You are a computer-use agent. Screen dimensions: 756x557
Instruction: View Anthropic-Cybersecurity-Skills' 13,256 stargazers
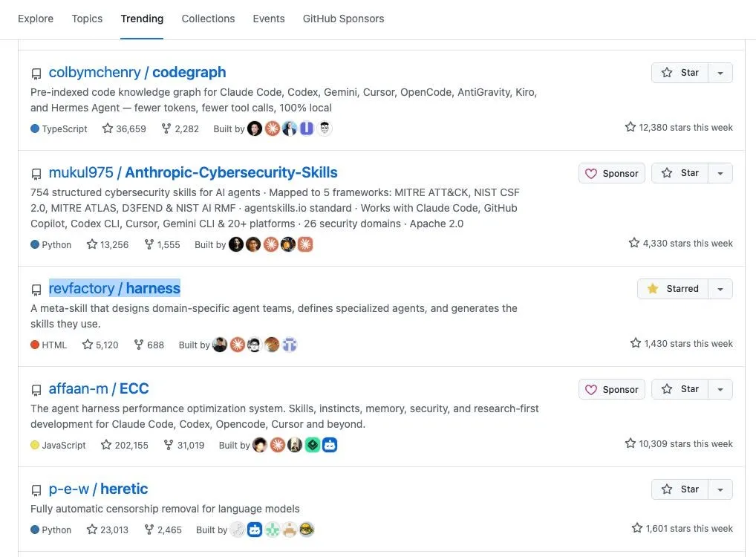coord(108,244)
